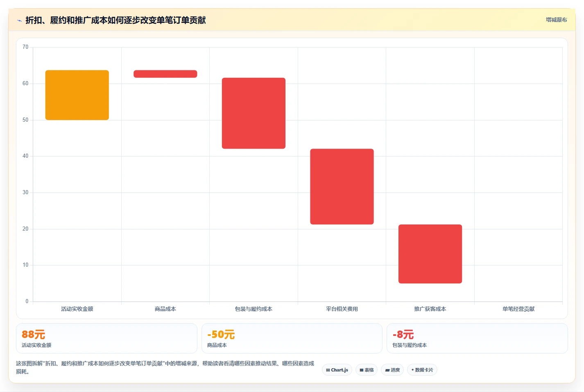
Task: Open the -8元 包装与履约成本 data card
Action: click(x=477, y=338)
